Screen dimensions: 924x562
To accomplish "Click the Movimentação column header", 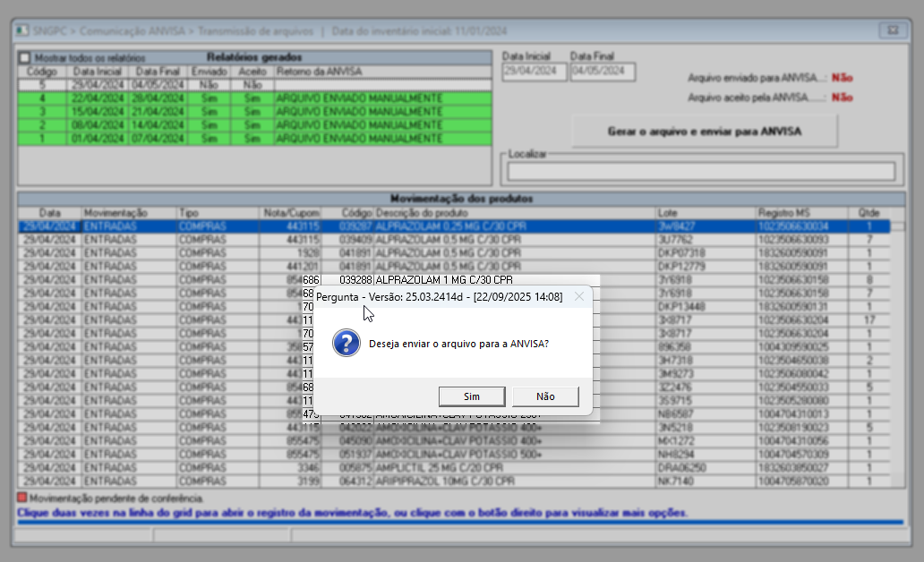I will pos(129,213).
